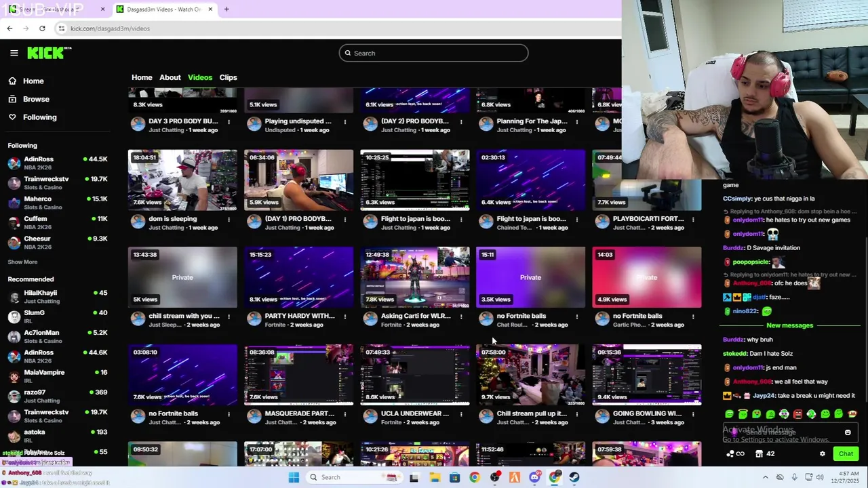868x488 pixels.
Task: Open 'Chill stream pull up' video thumbnail
Action: click(530, 375)
